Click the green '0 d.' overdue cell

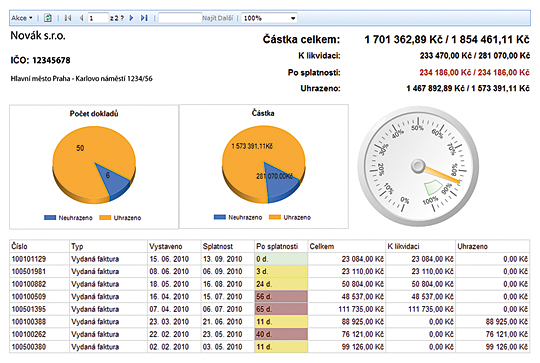281,259
